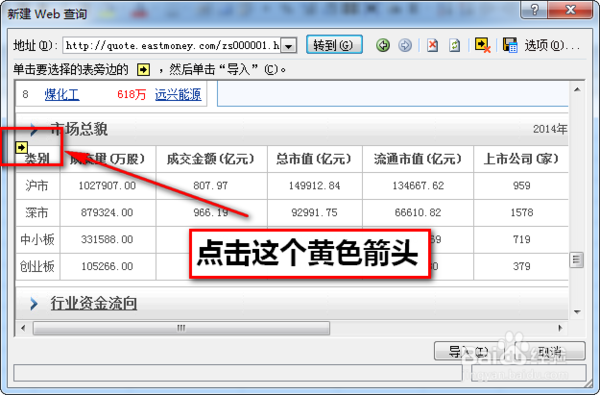
Task: Click the cell value 1027907.00
Action: [107, 186]
